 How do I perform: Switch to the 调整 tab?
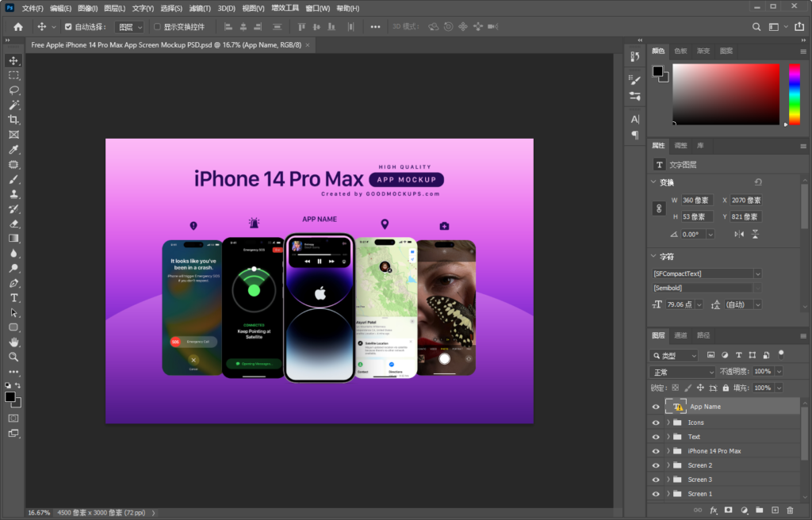[x=680, y=146]
